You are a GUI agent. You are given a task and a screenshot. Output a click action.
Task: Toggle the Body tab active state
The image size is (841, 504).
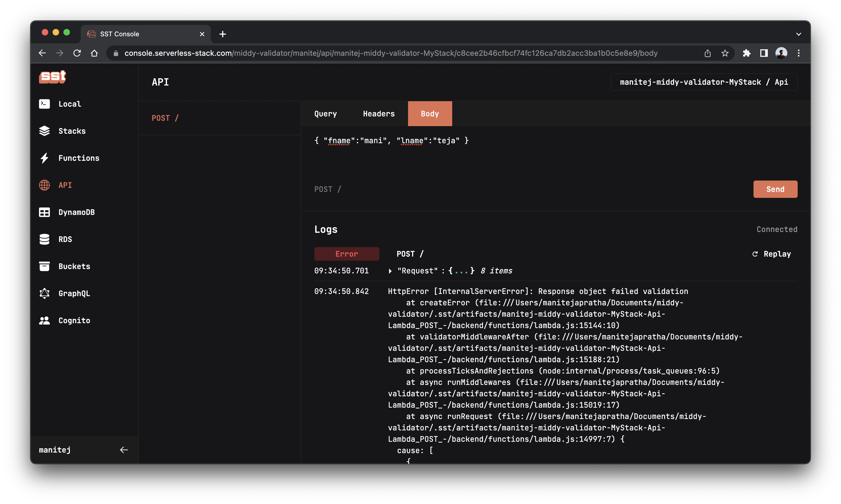430,113
